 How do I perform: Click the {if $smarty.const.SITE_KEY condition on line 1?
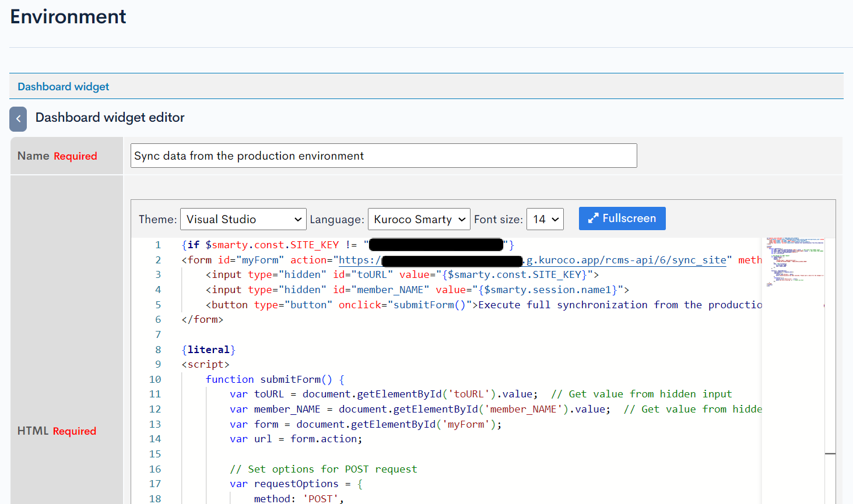(348, 245)
